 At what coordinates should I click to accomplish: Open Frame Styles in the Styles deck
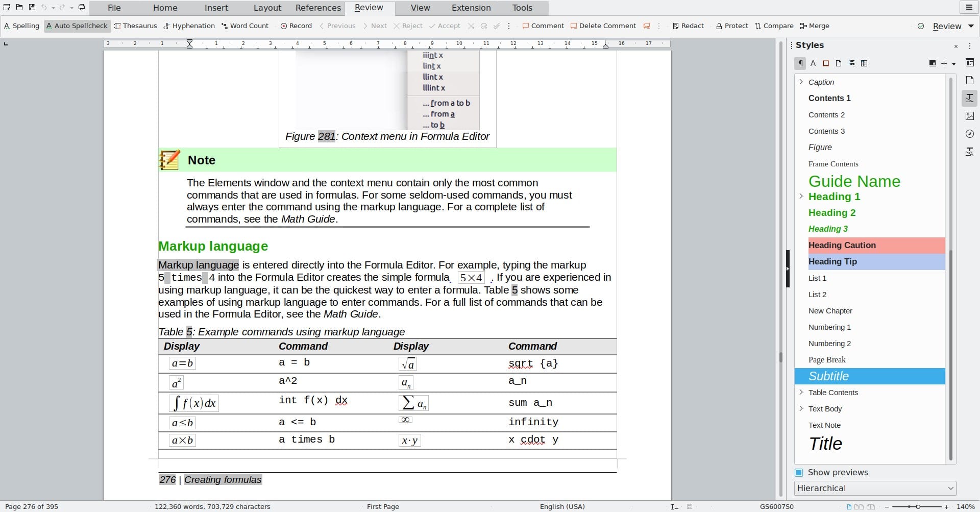(826, 63)
